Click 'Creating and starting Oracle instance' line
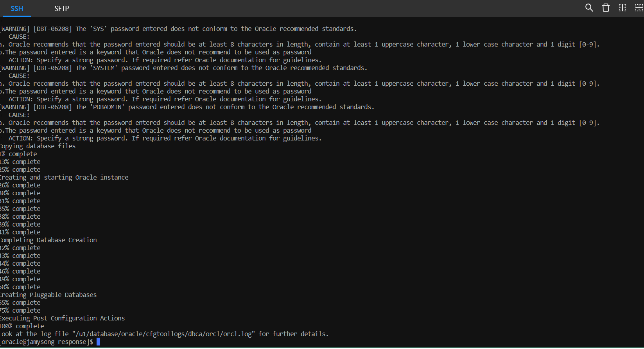644x349 pixels. click(64, 177)
